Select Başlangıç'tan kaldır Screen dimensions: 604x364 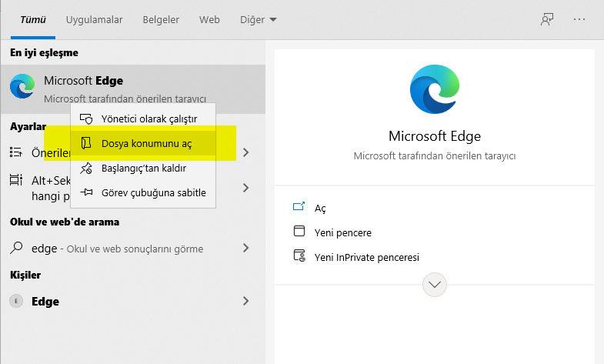tap(143, 168)
